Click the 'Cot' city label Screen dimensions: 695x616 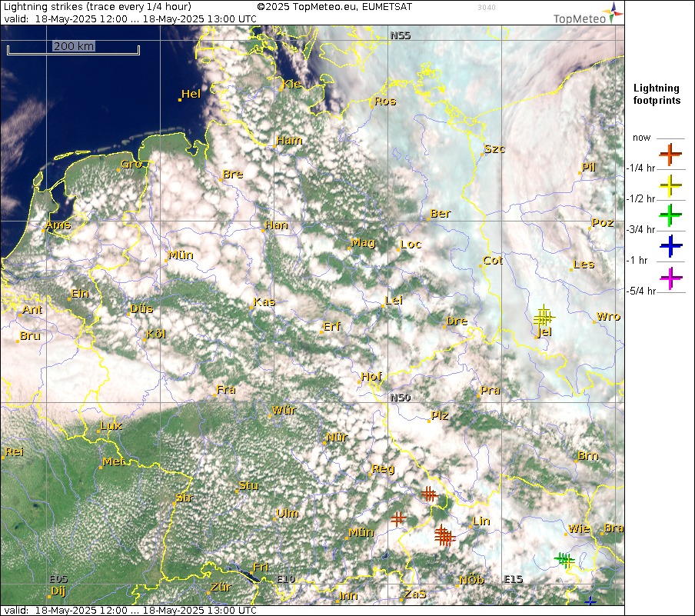coord(493,261)
